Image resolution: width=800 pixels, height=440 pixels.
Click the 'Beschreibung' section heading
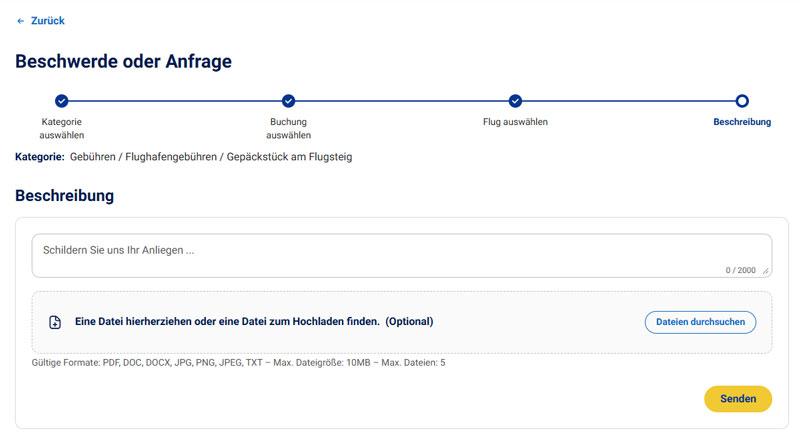pyautogui.click(x=64, y=195)
